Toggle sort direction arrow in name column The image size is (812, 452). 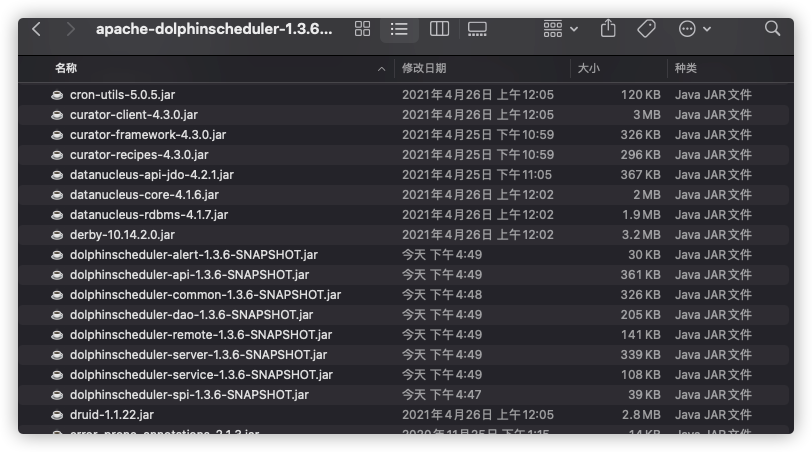click(382, 69)
